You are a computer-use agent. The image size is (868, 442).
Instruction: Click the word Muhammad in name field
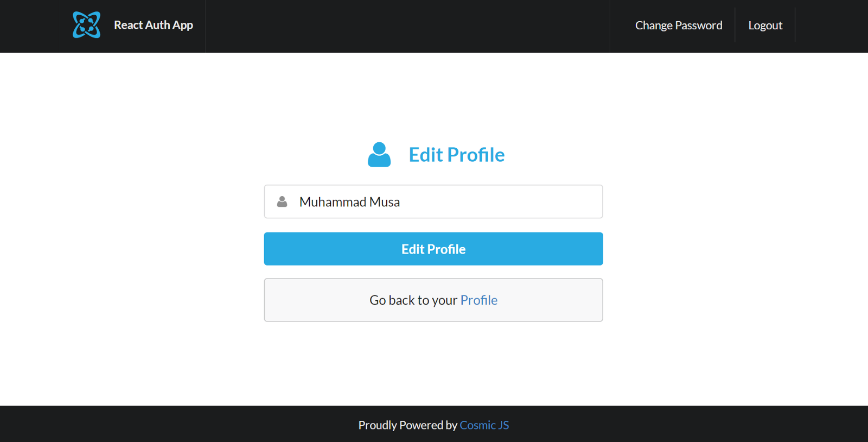pos(333,202)
